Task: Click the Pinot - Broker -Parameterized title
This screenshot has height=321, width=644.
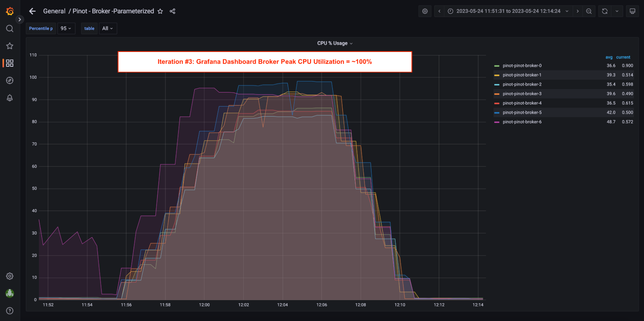Action: (x=113, y=11)
